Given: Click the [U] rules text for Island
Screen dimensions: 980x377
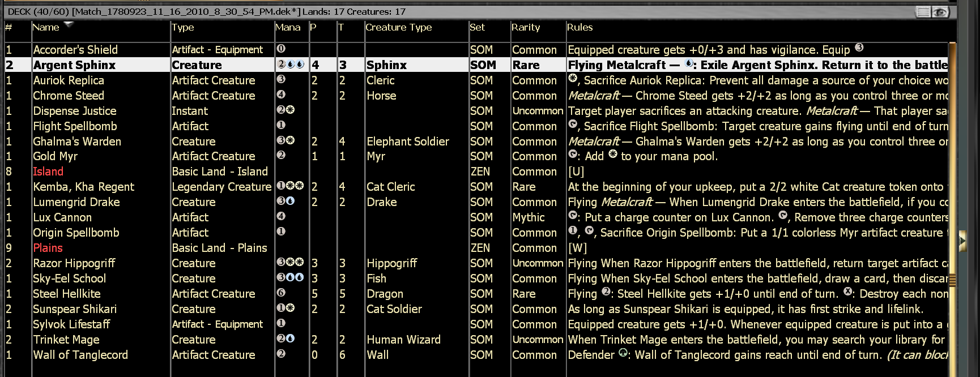Looking at the screenshot, I should pos(576,172).
